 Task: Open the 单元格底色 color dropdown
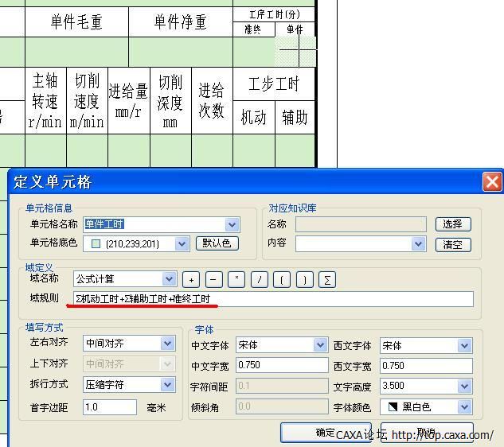tap(182, 243)
